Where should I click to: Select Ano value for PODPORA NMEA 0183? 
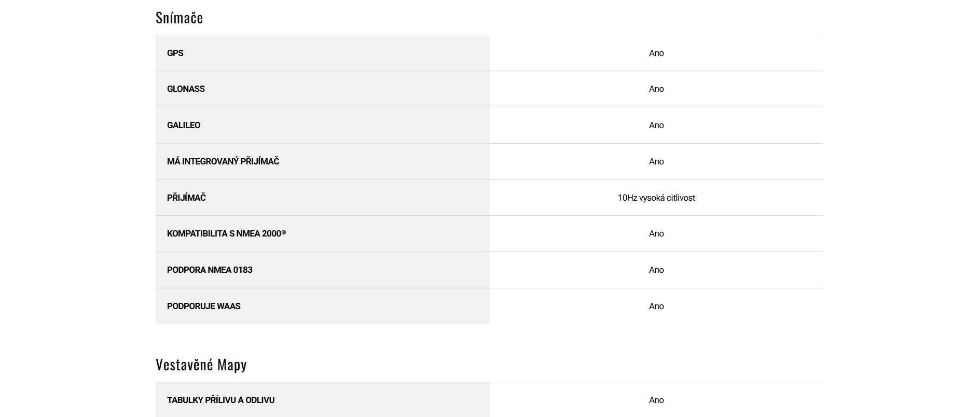(656, 270)
